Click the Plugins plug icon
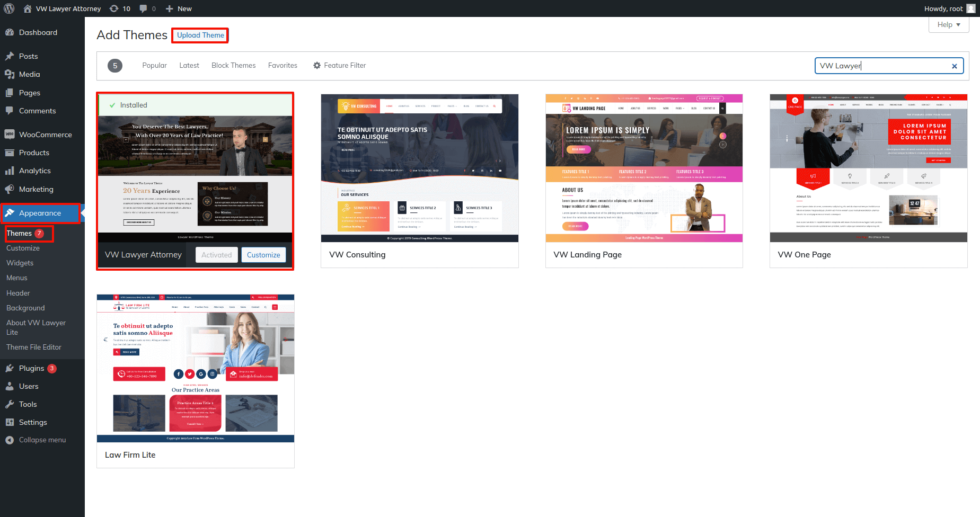 pos(10,368)
